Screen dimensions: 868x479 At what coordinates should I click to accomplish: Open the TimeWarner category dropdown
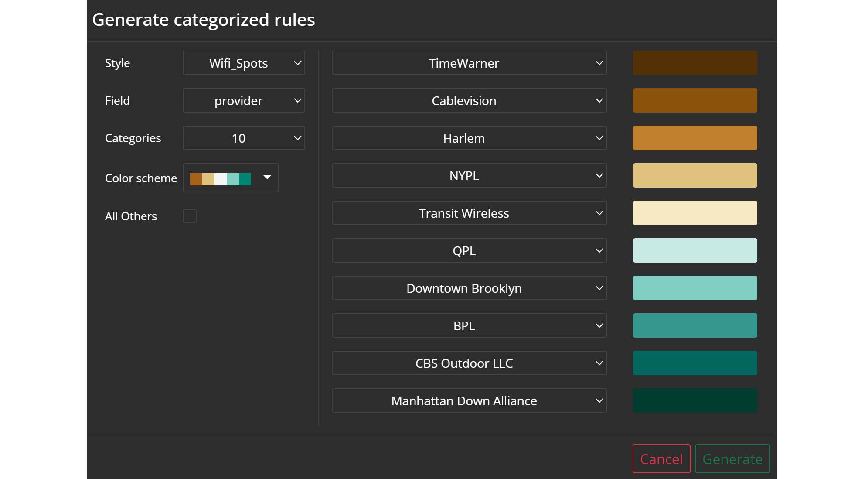coord(469,63)
